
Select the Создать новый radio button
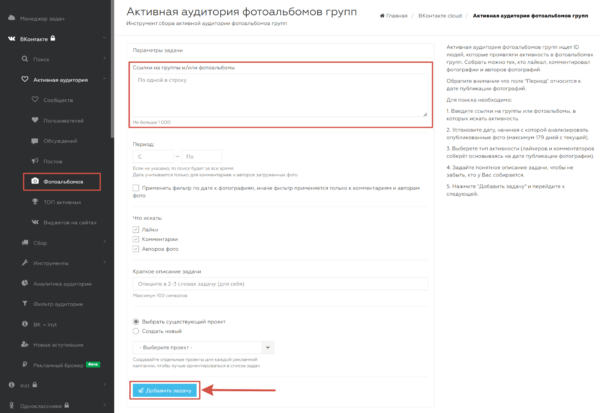135,331
